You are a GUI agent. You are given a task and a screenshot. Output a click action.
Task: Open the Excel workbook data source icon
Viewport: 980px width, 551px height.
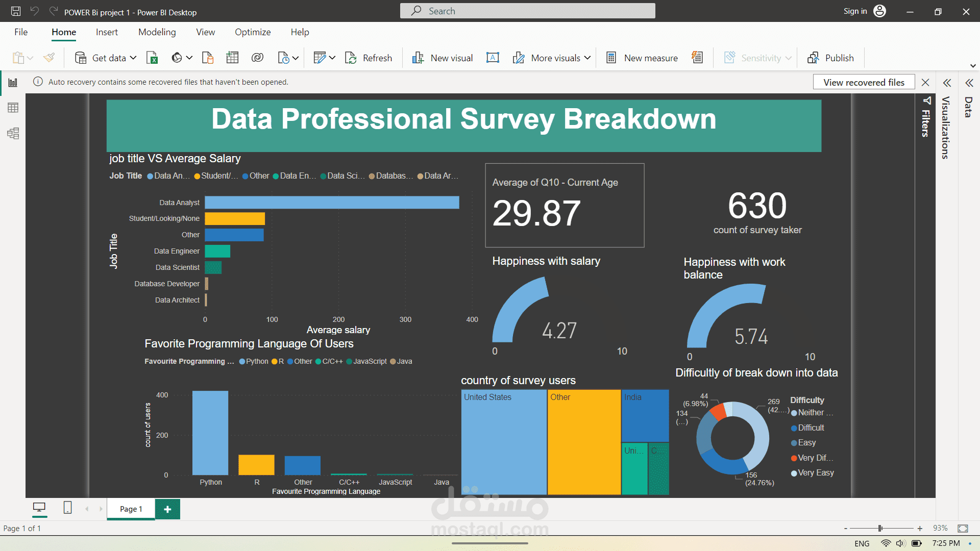(152, 58)
